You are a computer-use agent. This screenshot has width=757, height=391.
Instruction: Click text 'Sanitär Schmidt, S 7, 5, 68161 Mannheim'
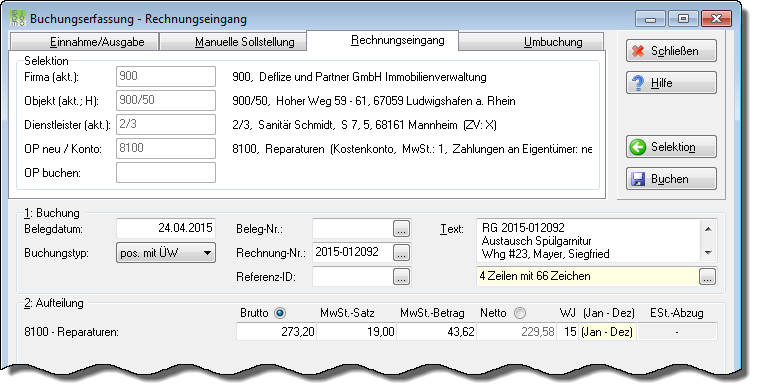pyautogui.click(x=358, y=126)
